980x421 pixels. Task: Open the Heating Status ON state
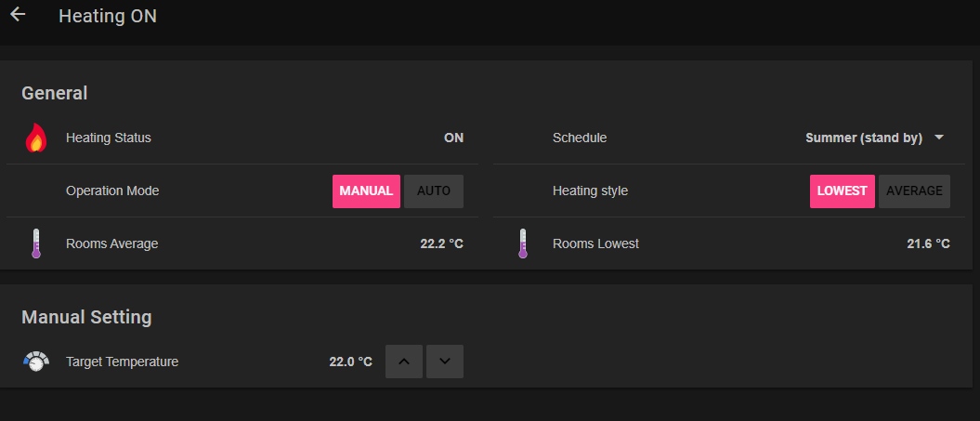(x=453, y=138)
